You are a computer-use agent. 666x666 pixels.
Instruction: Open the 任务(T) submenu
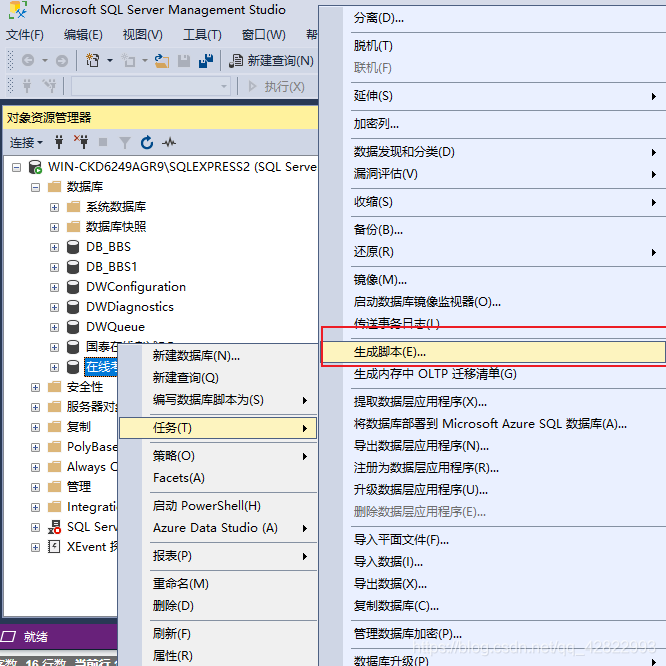(x=217, y=428)
